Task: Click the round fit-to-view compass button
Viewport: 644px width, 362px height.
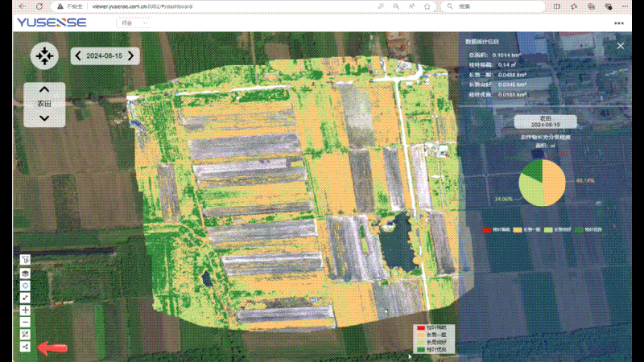Action: [43, 56]
